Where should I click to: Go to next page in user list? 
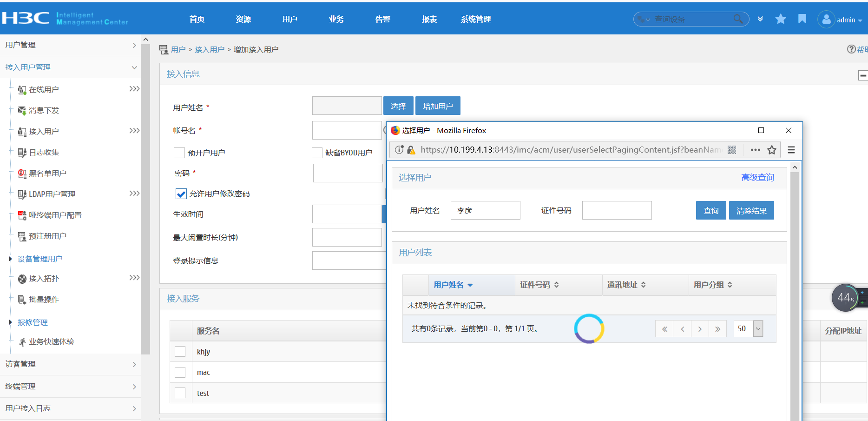point(700,329)
